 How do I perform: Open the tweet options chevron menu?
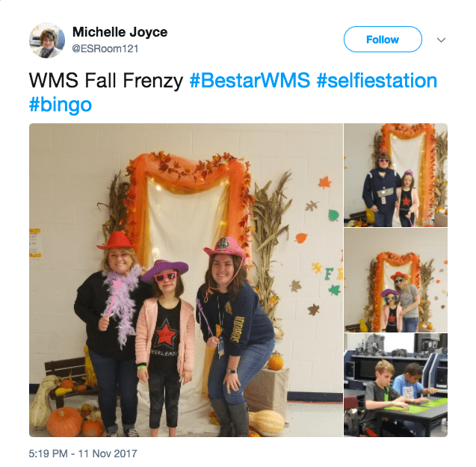click(x=441, y=40)
